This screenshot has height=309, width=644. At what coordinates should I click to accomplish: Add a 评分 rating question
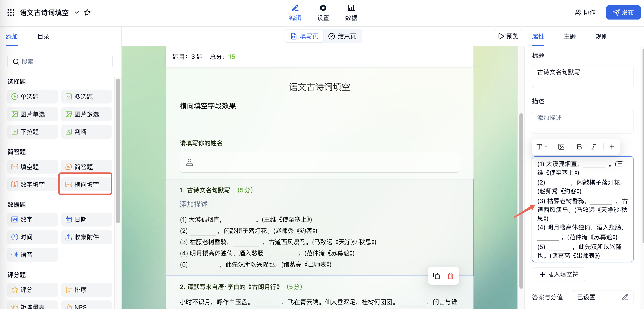[32, 290]
